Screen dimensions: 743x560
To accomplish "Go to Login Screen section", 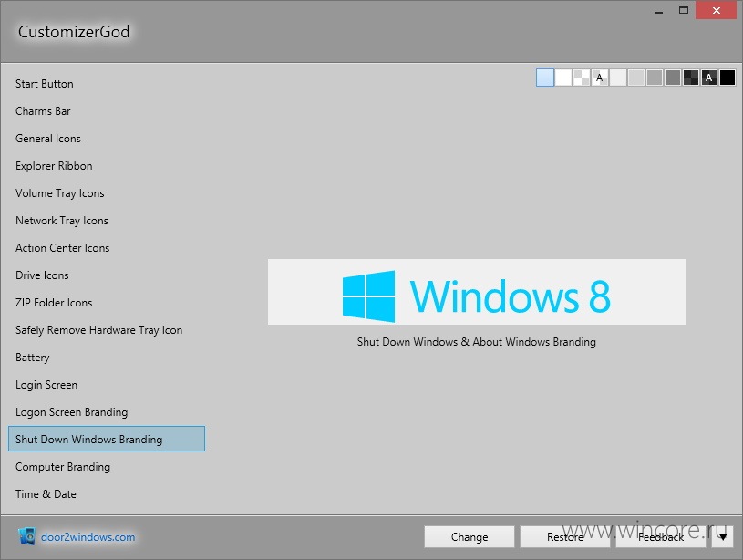I will coord(46,385).
